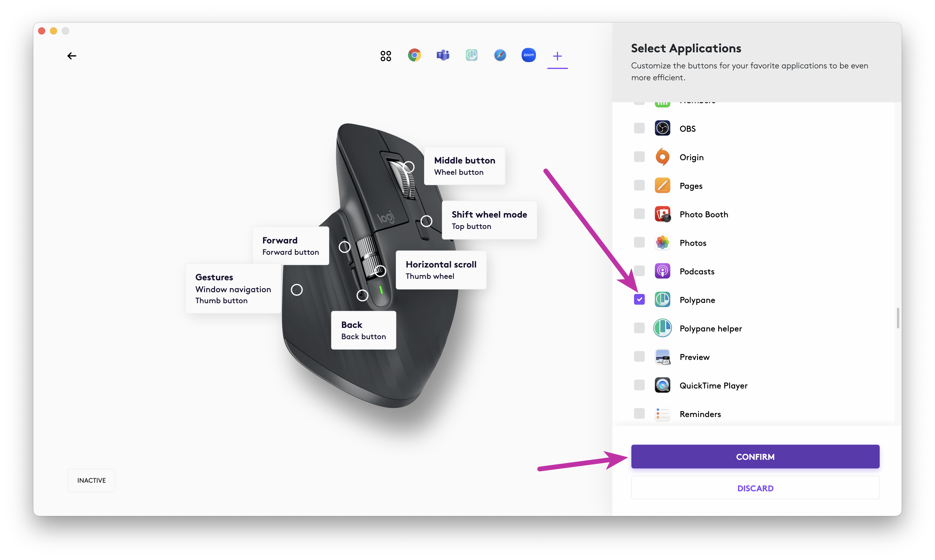Click the Trello icon in top bar
This screenshot has width=935, height=560.
[x=471, y=55]
